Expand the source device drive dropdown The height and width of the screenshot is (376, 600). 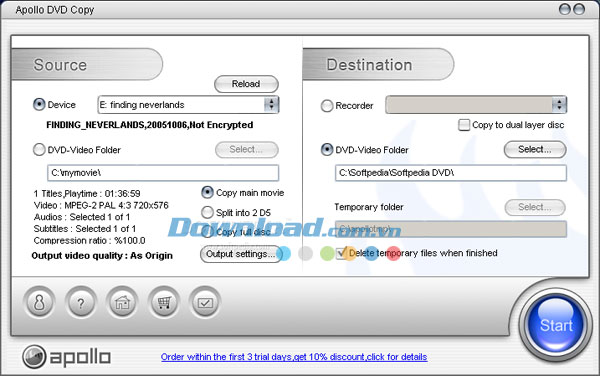[271, 104]
